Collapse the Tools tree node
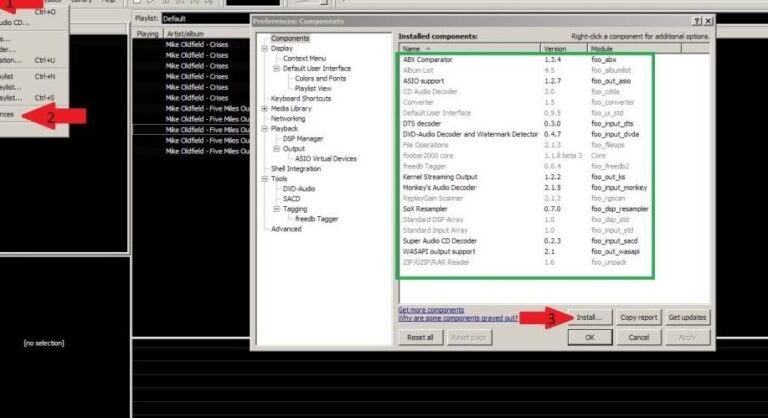The width and height of the screenshot is (768, 418). point(264,179)
